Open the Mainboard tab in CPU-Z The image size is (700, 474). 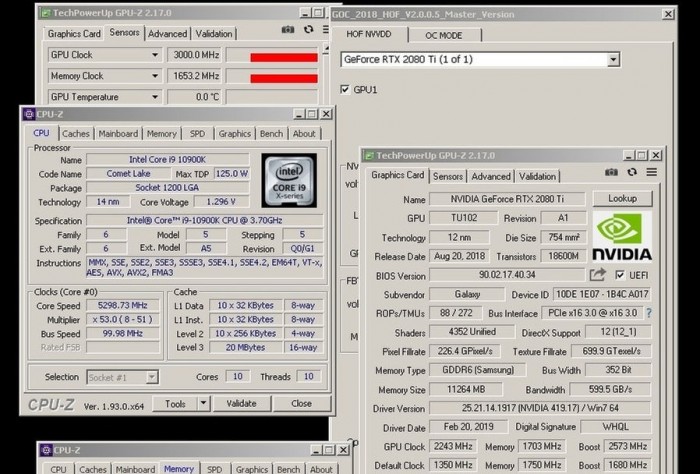118,134
